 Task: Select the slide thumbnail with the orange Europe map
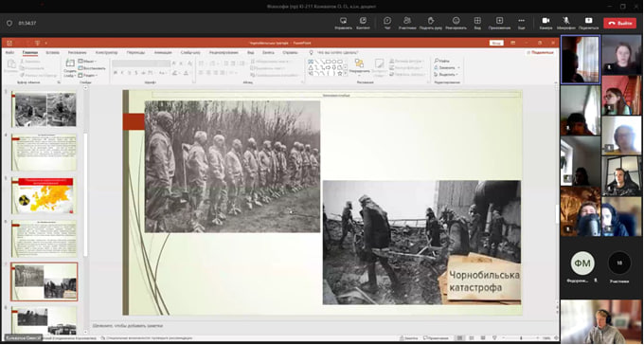pyautogui.click(x=44, y=195)
